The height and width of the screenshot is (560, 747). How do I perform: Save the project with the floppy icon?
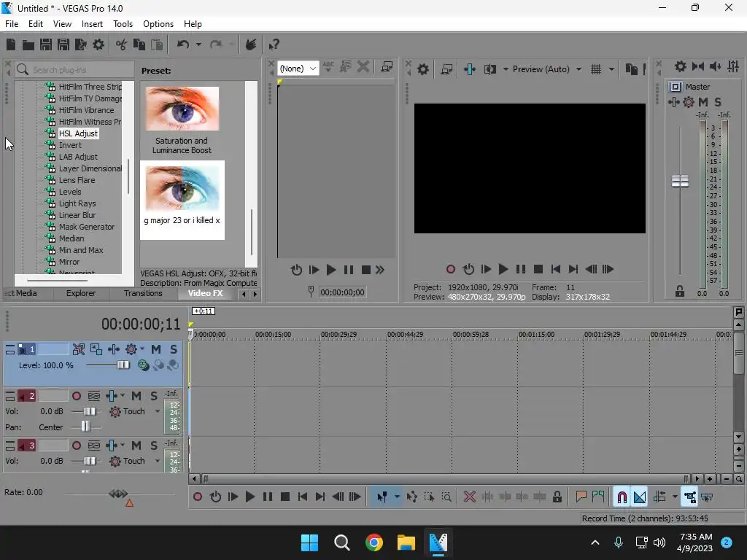(x=46, y=44)
